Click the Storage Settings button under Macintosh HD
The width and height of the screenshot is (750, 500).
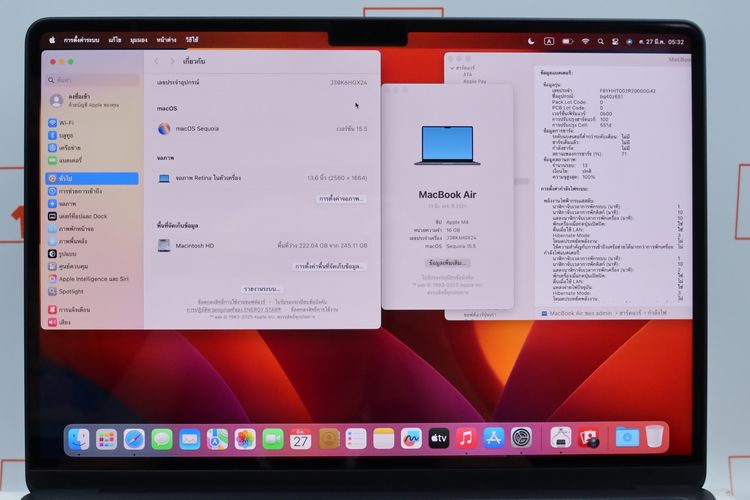(329, 266)
